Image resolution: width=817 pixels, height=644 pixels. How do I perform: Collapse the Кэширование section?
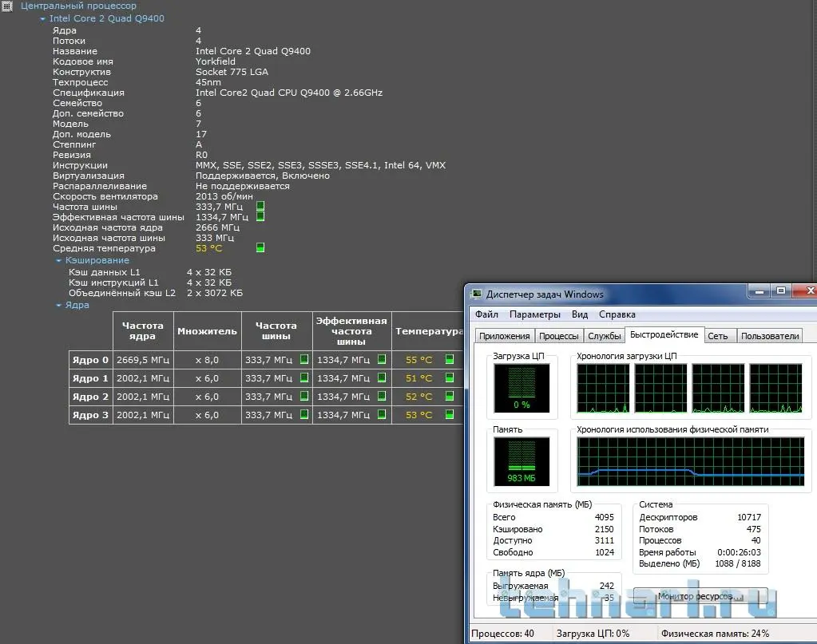tap(59, 260)
